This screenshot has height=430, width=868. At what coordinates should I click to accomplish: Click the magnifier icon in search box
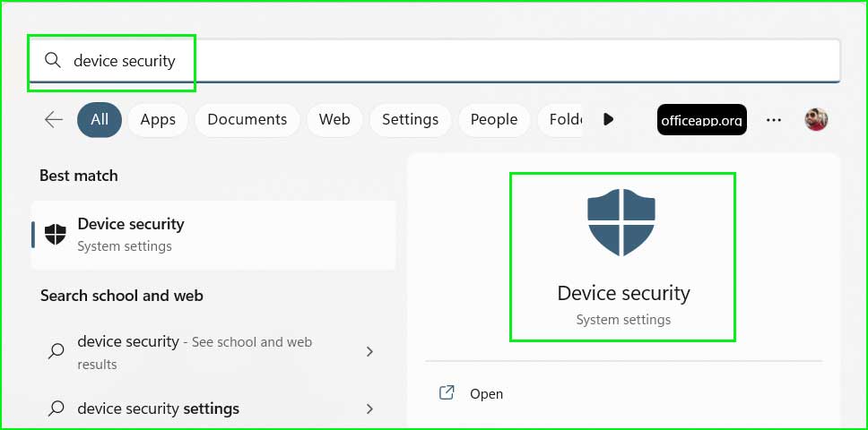click(53, 60)
